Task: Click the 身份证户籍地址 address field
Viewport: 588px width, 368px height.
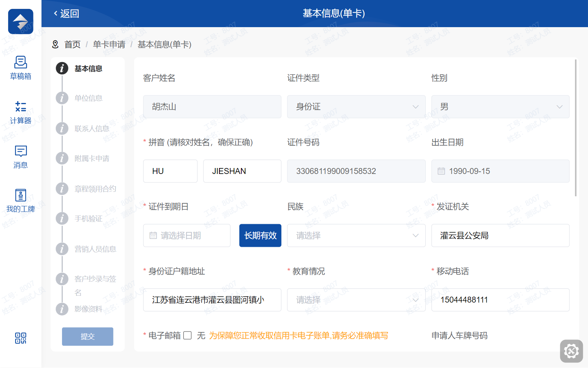Action: coord(212,300)
